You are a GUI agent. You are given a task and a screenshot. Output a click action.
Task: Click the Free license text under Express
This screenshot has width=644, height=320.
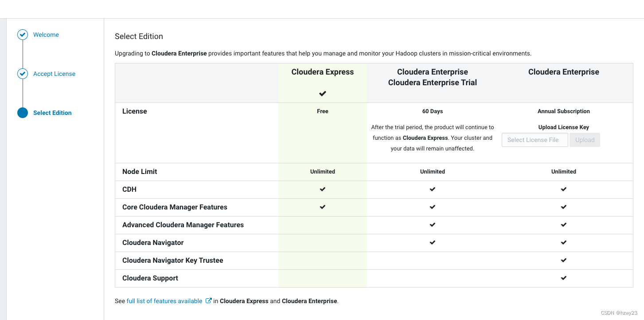[323, 111]
